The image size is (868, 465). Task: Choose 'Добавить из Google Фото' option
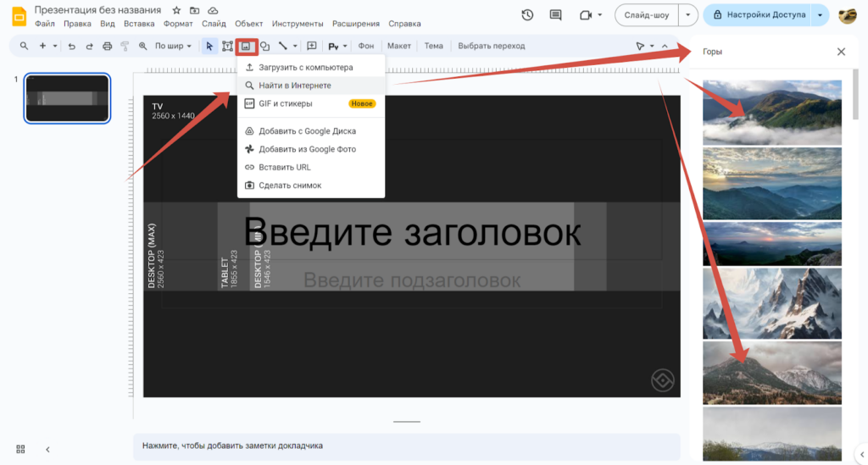coord(311,149)
